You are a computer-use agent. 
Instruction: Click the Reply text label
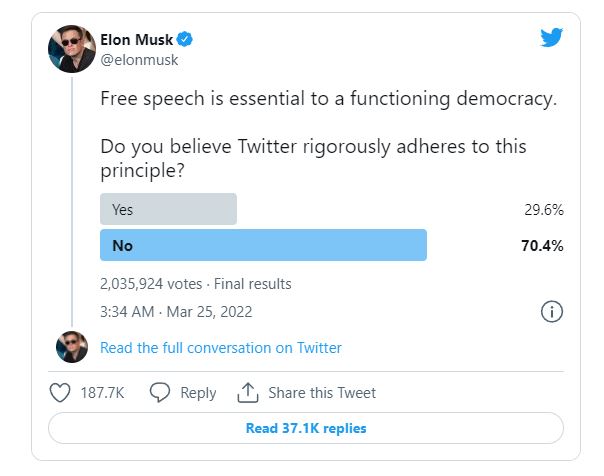(x=198, y=393)
